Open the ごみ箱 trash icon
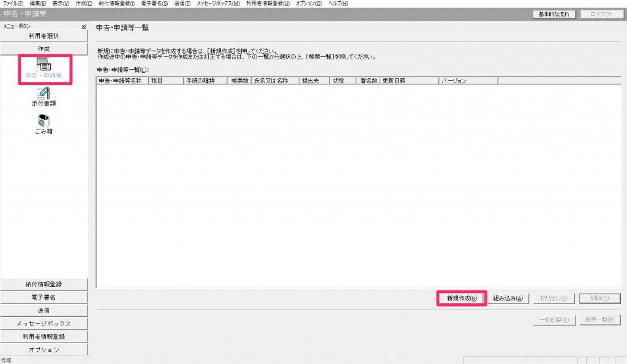The height and width of the screenshot is (364, 627). 43,124
